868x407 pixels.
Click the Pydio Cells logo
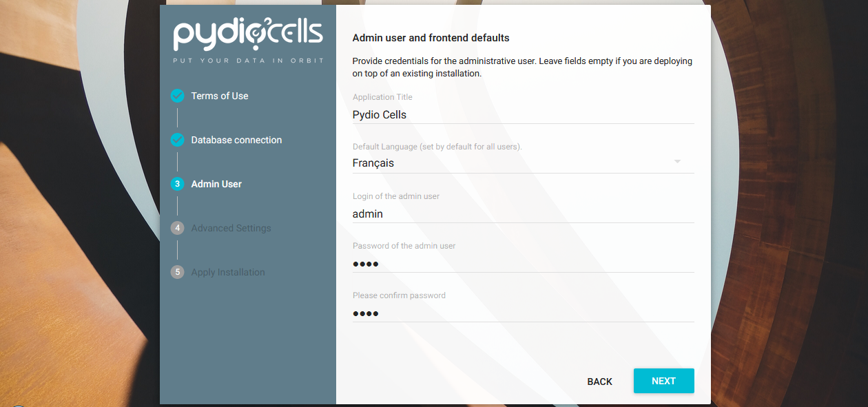pyautogui.click(x=248, y=36)
